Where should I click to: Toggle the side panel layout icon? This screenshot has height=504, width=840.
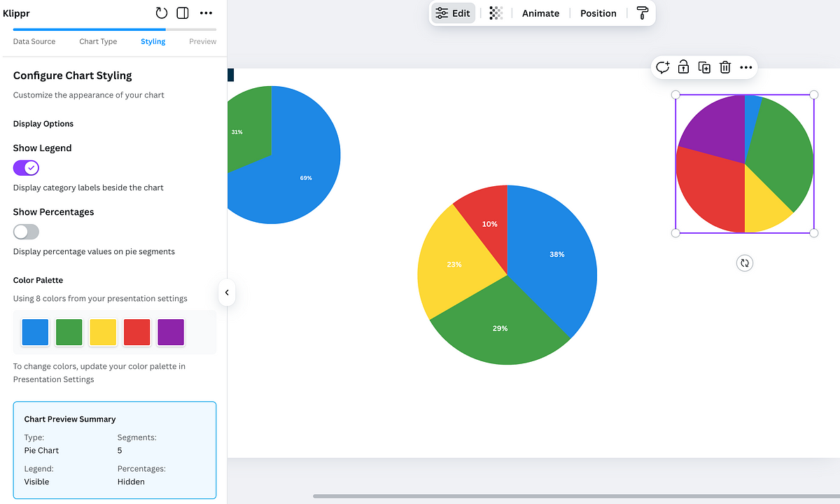tap(183, 13)
